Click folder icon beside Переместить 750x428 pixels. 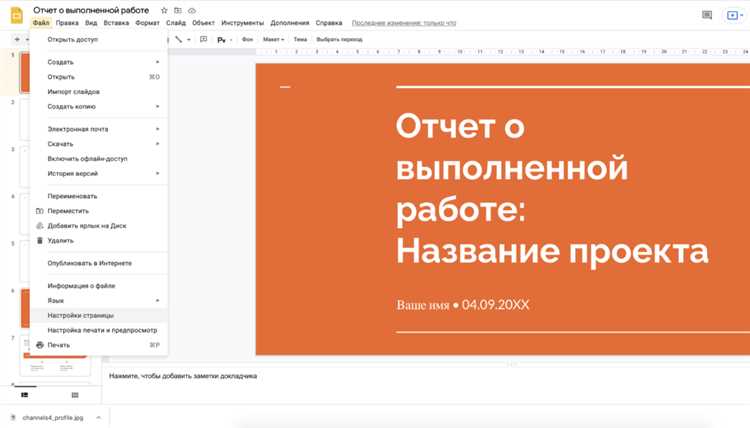pos(40,211)
